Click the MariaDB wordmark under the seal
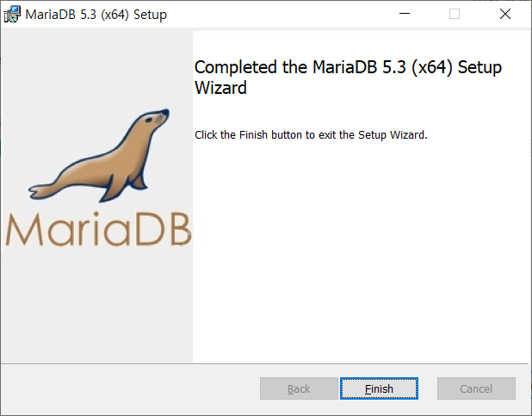532x416 pixels. [98, 229]
